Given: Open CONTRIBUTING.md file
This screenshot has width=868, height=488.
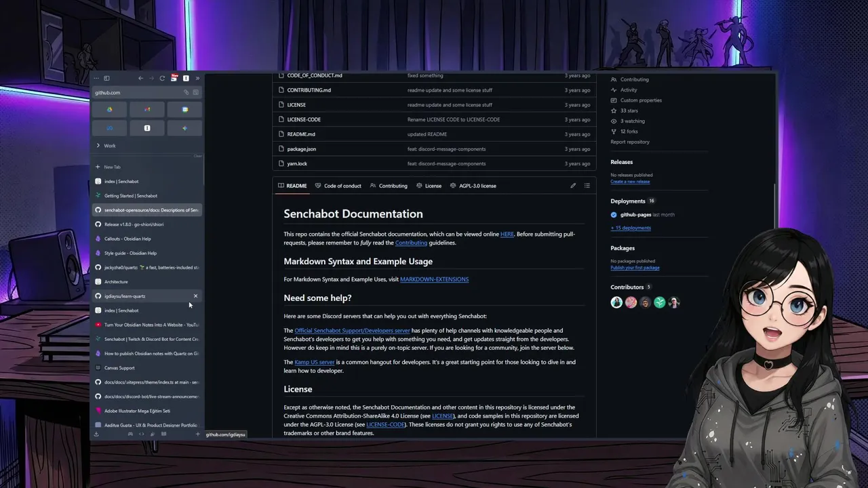Looking at the screenshot, I should tap(309, 90).
